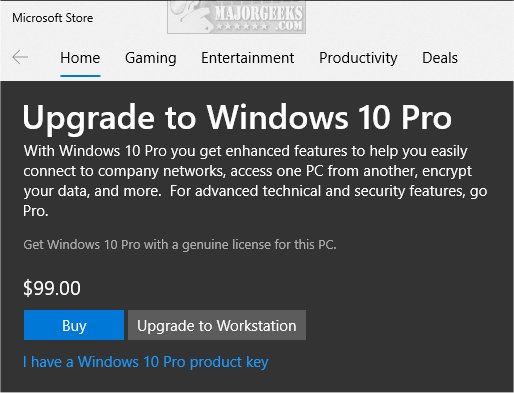Go back using the back arrow

[20, 57]
